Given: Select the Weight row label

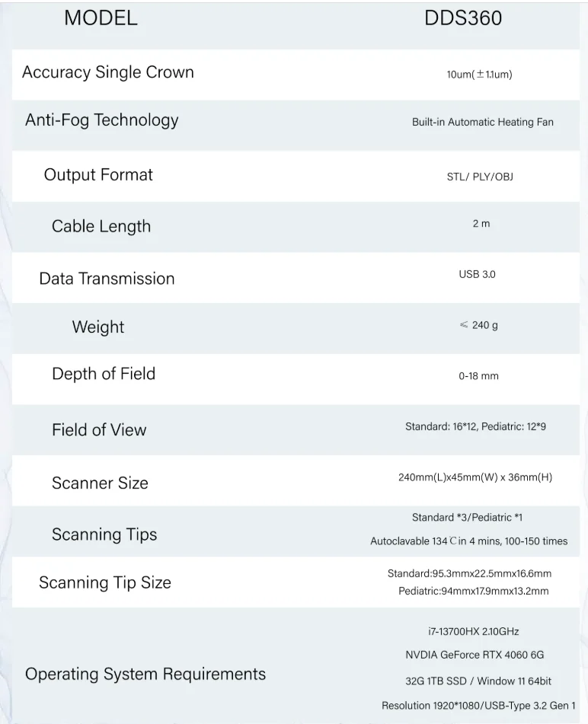Looking at the screenshot, I should [98, 327].
